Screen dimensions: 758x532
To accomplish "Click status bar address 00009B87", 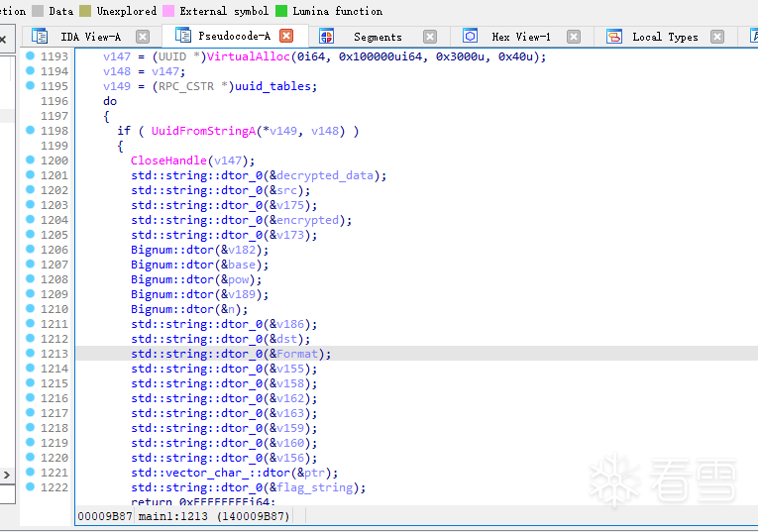I will point(105,516).
